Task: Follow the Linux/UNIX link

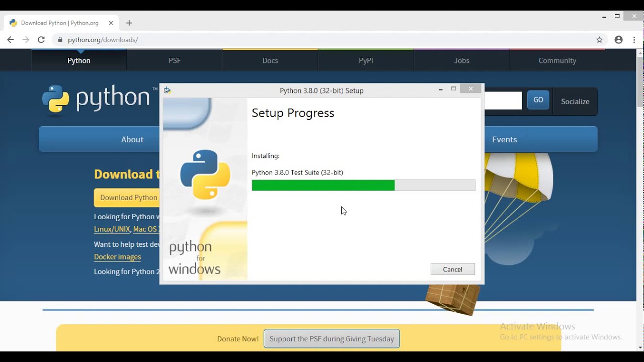Action: point(112,229)
